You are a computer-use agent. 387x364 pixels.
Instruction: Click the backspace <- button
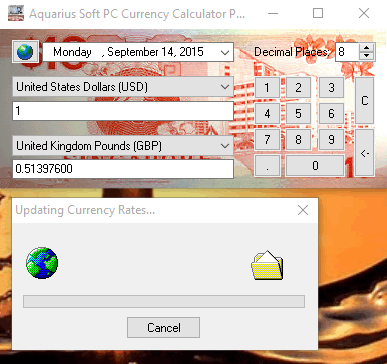(x=365, y=153)
